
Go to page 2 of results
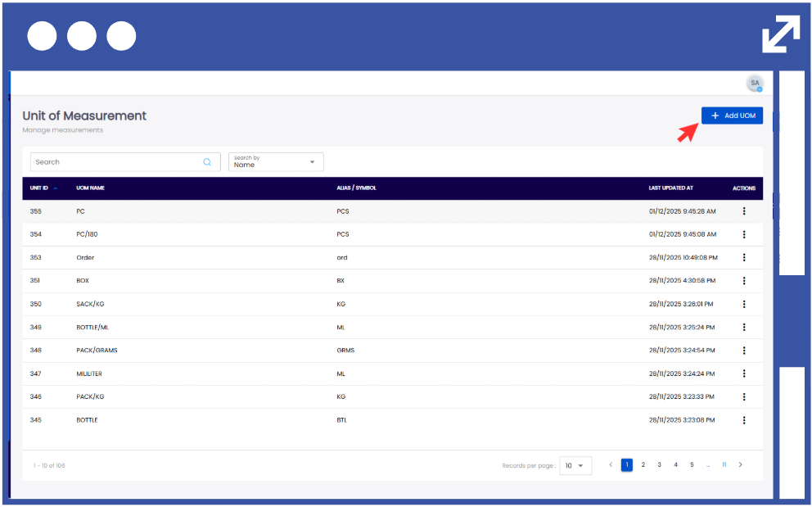tap(643, 465)
